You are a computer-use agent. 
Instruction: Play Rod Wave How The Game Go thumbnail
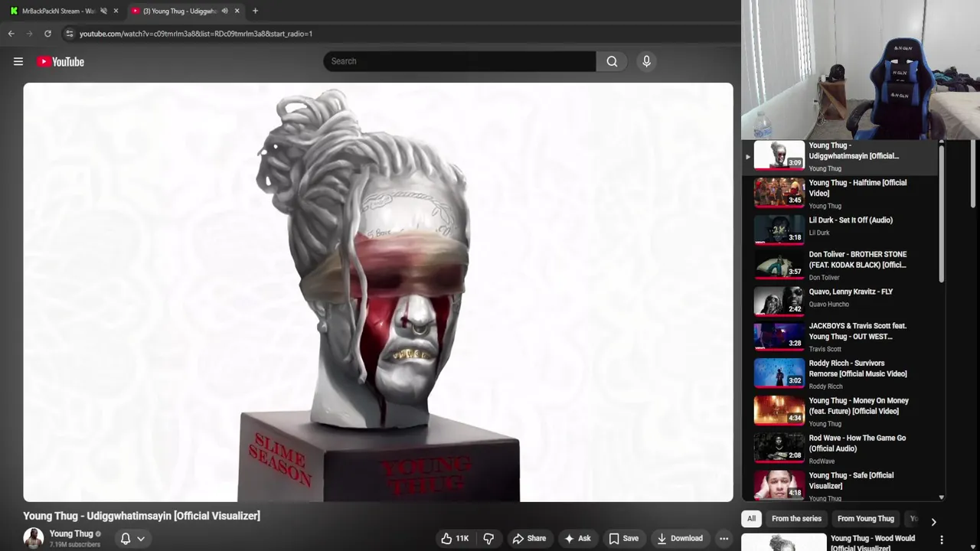point(779,448)
